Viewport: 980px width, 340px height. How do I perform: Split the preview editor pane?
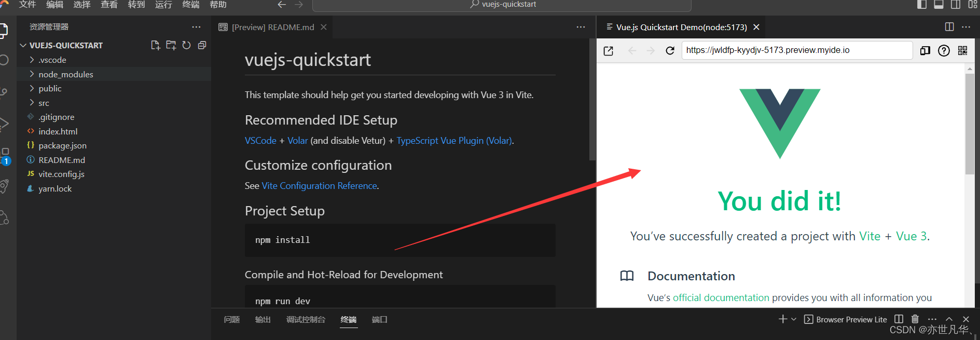[x=949, y=27]
